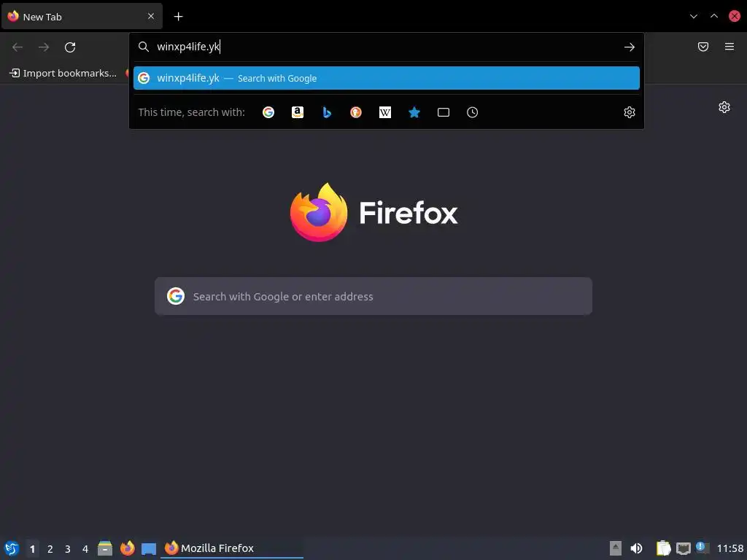Go forward one page
The image size is (747, 560).
tap(44, 47)
